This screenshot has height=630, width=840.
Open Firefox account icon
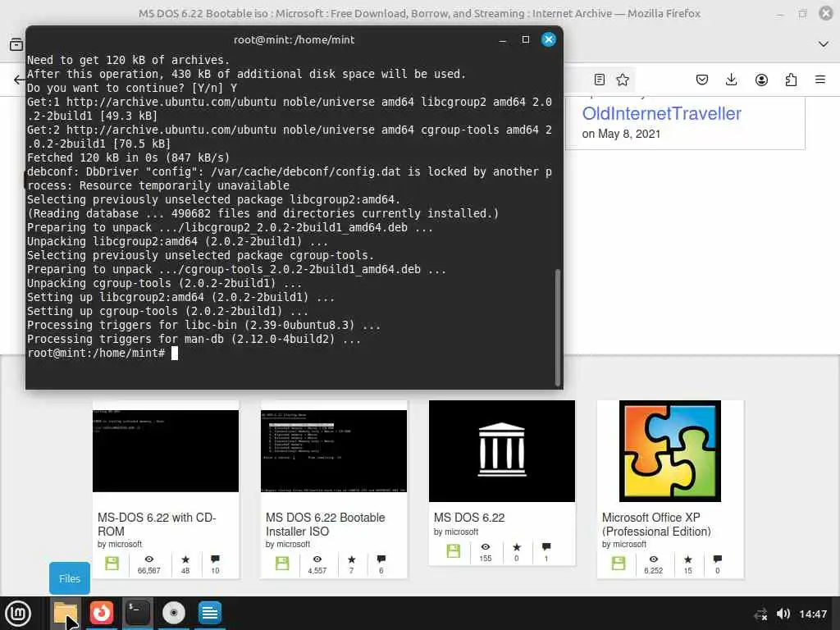tap(761, 80)
